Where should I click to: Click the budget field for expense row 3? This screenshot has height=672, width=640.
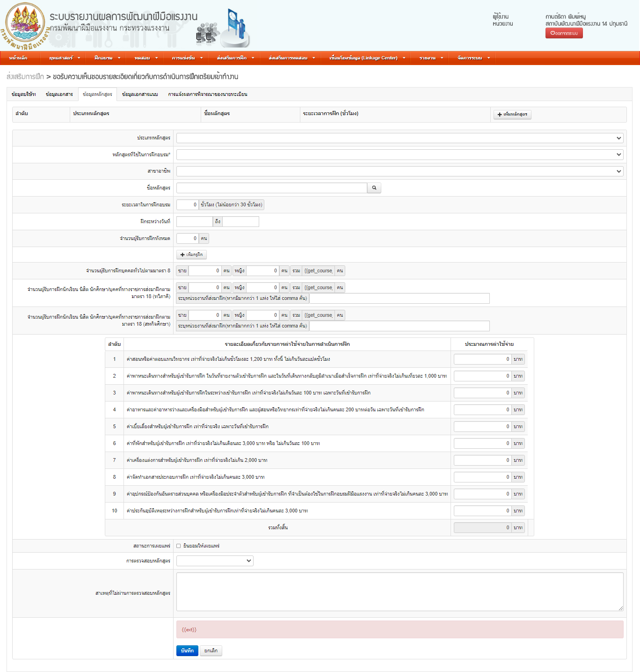[x=483, y=393]
